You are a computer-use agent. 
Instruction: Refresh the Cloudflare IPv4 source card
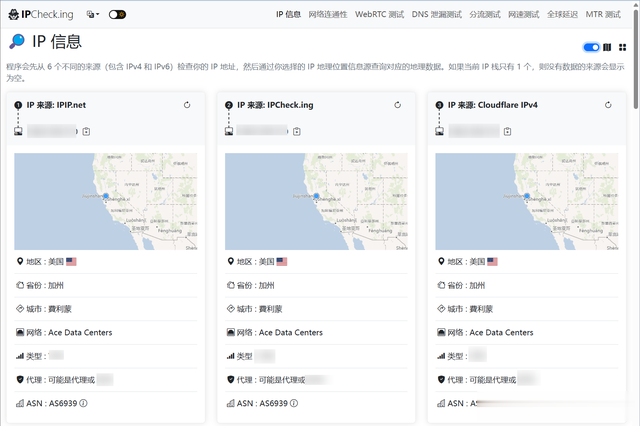coord(608,105)
